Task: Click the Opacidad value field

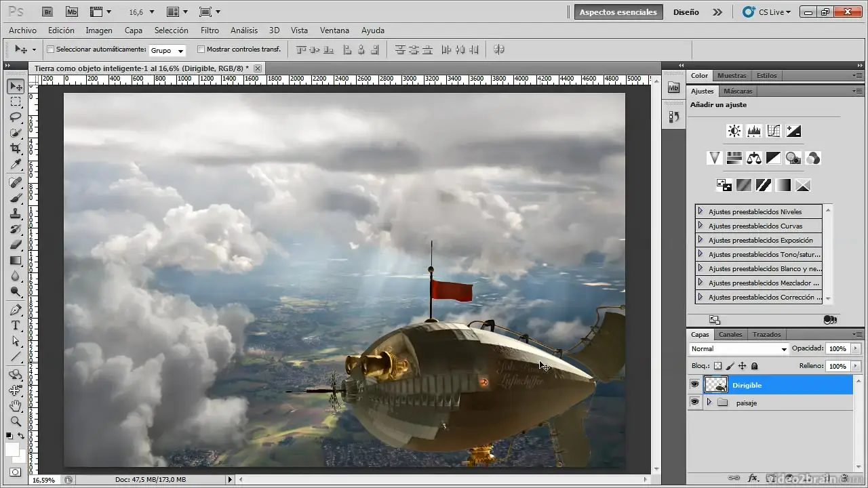Action: point(837,348)
